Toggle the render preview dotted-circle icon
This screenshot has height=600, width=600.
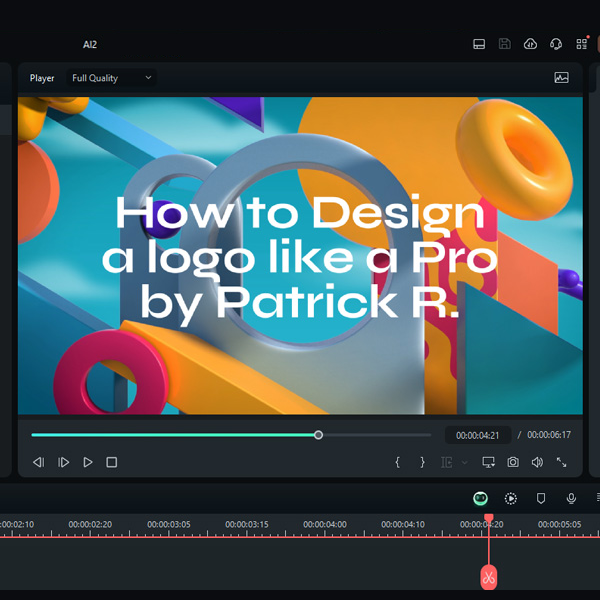click(x=511, y=498)
